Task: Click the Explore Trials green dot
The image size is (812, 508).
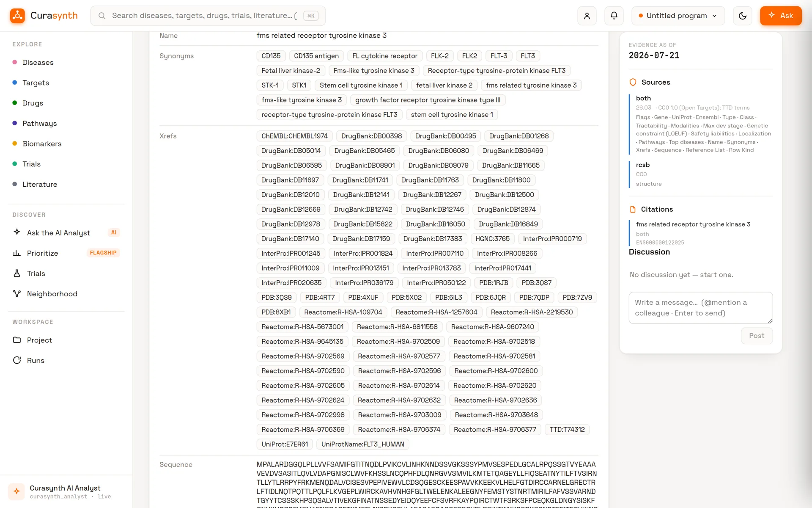Action: (x=15, y=164)
